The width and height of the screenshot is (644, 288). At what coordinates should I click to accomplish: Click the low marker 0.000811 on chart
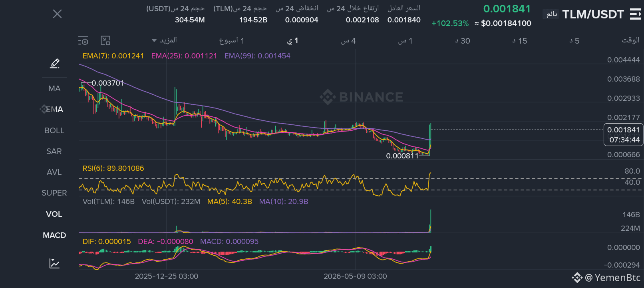pyautogui.click(x=402, y=156)
